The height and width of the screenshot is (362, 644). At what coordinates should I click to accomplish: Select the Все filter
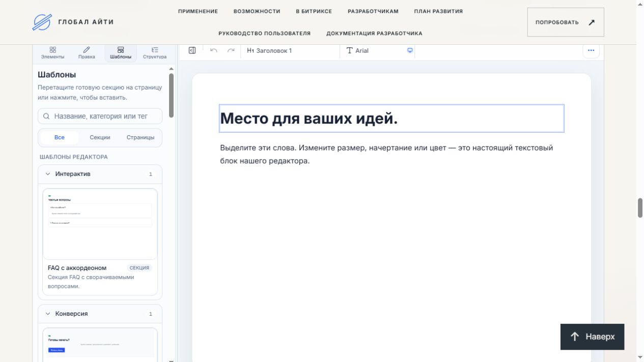(x=60, y=137)
